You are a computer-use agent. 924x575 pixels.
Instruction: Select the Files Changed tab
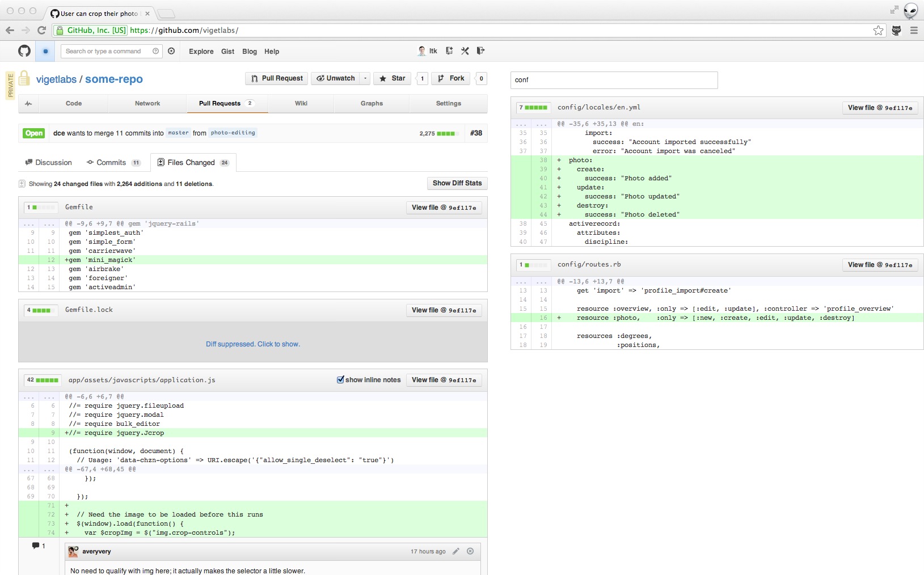(x=193, y=163)
